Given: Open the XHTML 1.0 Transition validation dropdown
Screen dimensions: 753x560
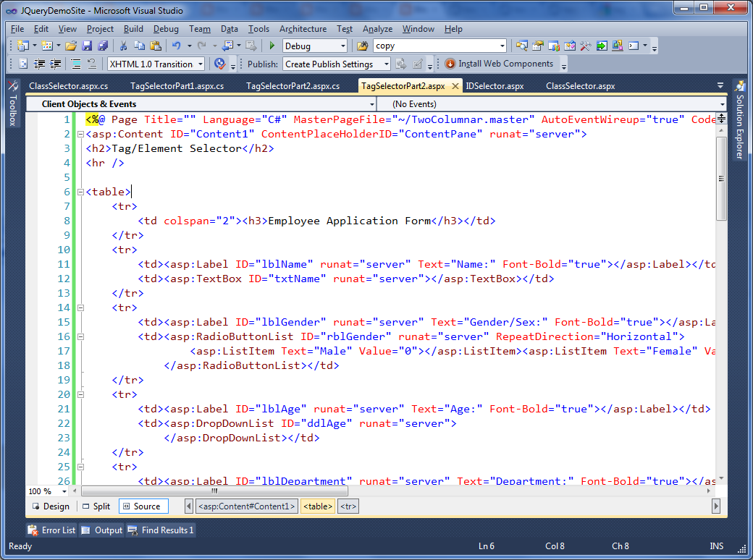Looking at the screenshot, I should [156, 64].
